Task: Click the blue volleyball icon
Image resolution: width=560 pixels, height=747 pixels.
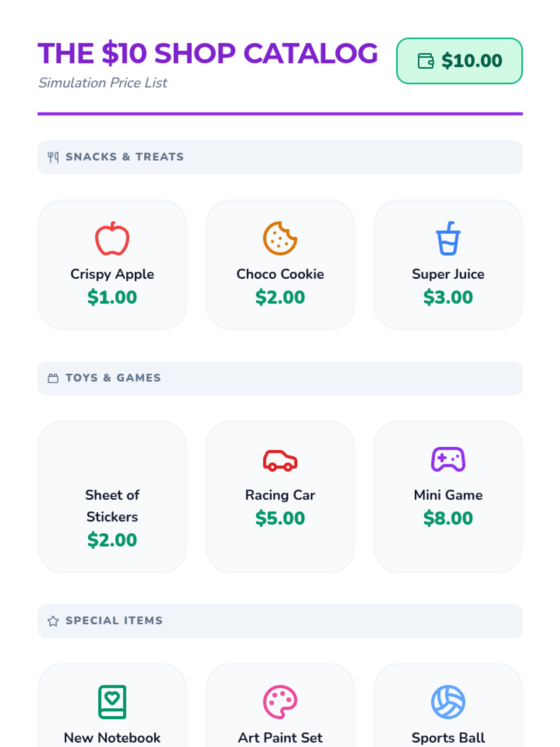Action: coord(448,702)
